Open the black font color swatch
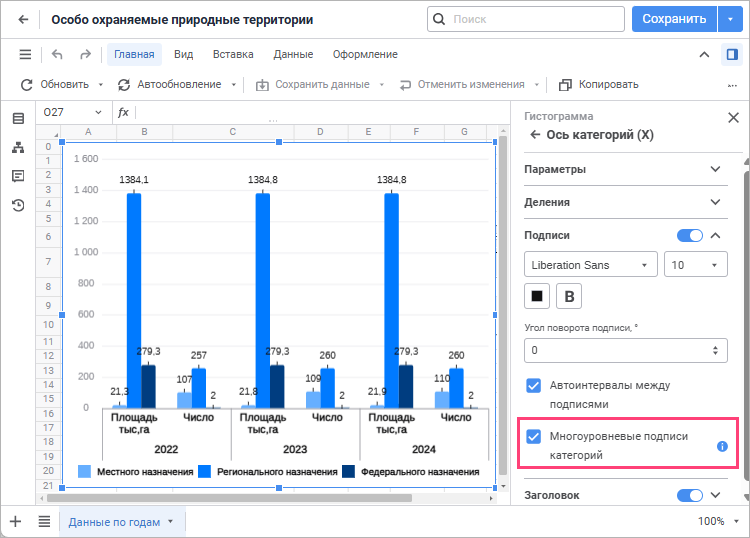Screen dimensions: 750x538 537,296
